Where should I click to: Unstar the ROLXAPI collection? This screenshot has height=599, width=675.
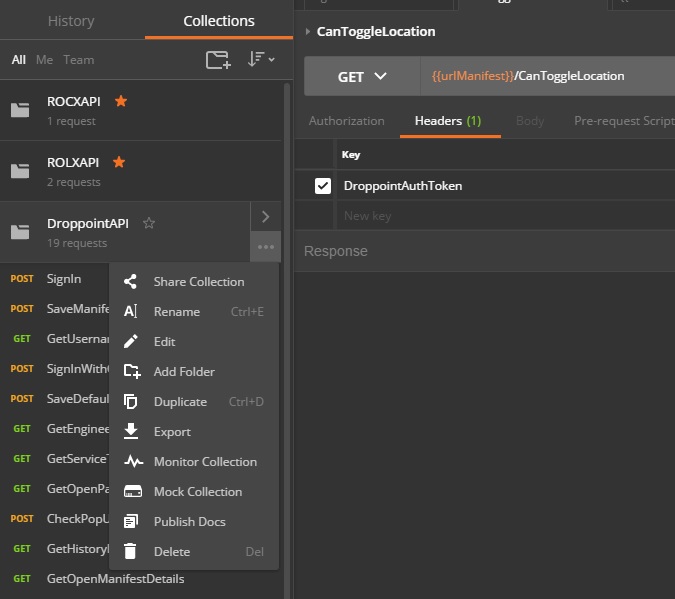click(119, 162)
